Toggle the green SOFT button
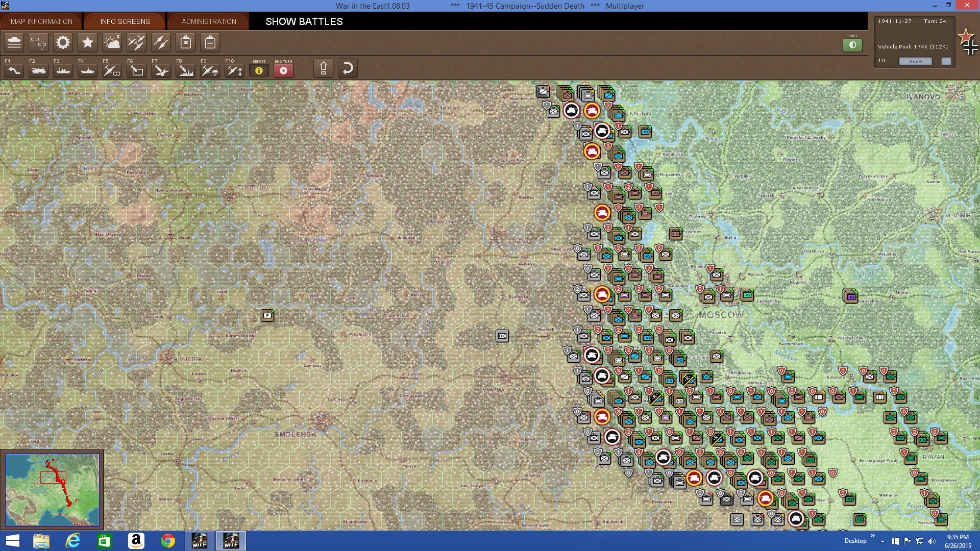This screenshot has height=551, width=980. click(852, 45)
